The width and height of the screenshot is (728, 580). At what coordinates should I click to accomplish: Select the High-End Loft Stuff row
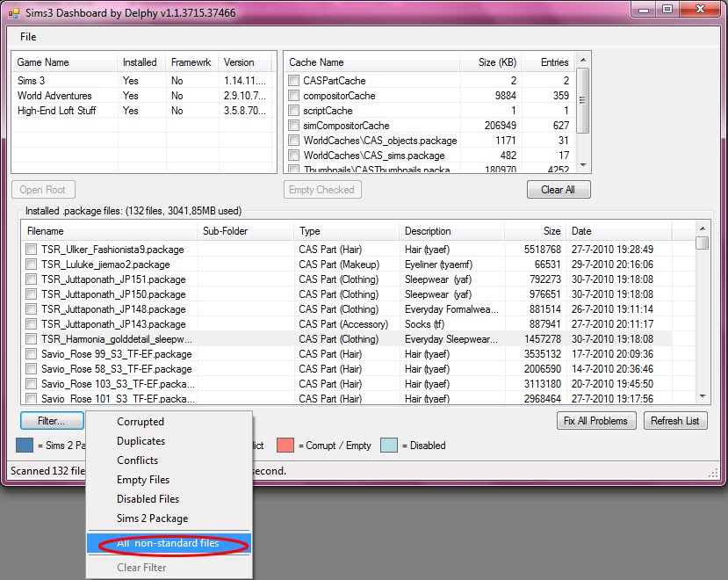[x=143, y=110]
